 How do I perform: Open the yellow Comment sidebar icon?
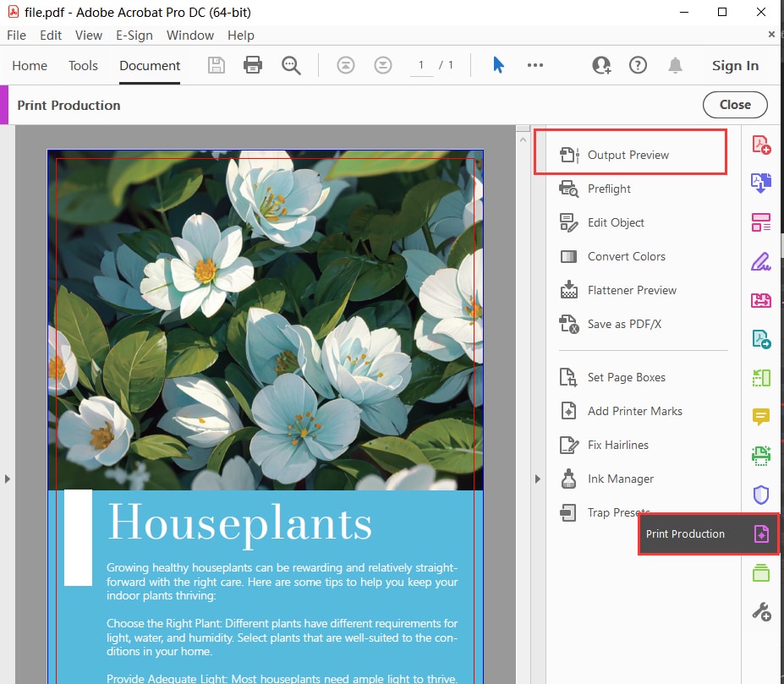(x=761, y=417)
